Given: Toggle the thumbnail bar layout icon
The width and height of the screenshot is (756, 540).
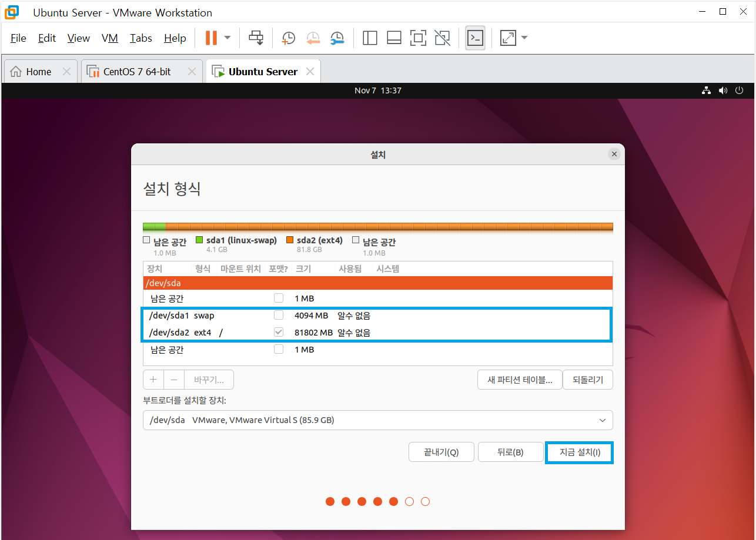Looking at the screenshot, I should pyautogui.click(x=394, y=38).
